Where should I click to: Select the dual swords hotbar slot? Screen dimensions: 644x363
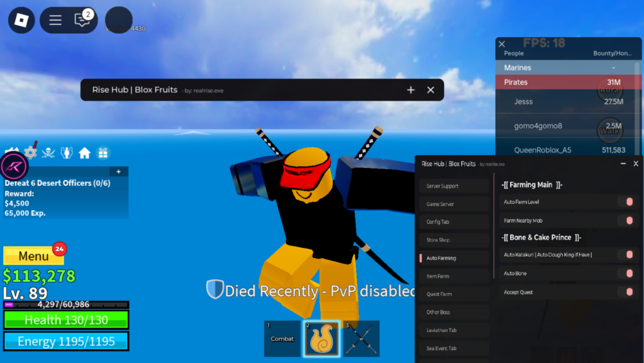click(x=362, y=338)
